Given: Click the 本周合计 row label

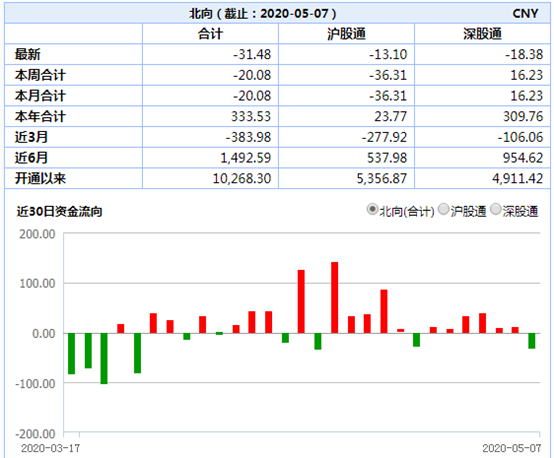Looking at the screenshot, I should pos(40,75).
